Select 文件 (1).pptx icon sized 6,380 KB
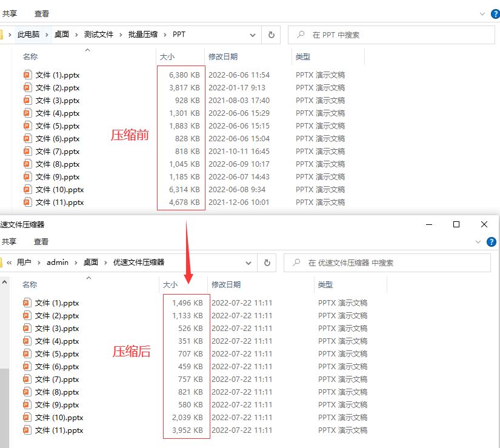 click(x=27, y=75)
